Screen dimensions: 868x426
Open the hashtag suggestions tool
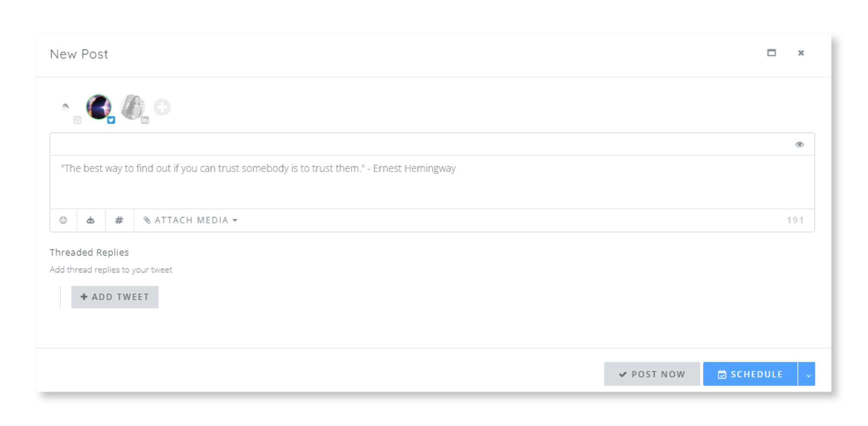(x=119, y=220)
